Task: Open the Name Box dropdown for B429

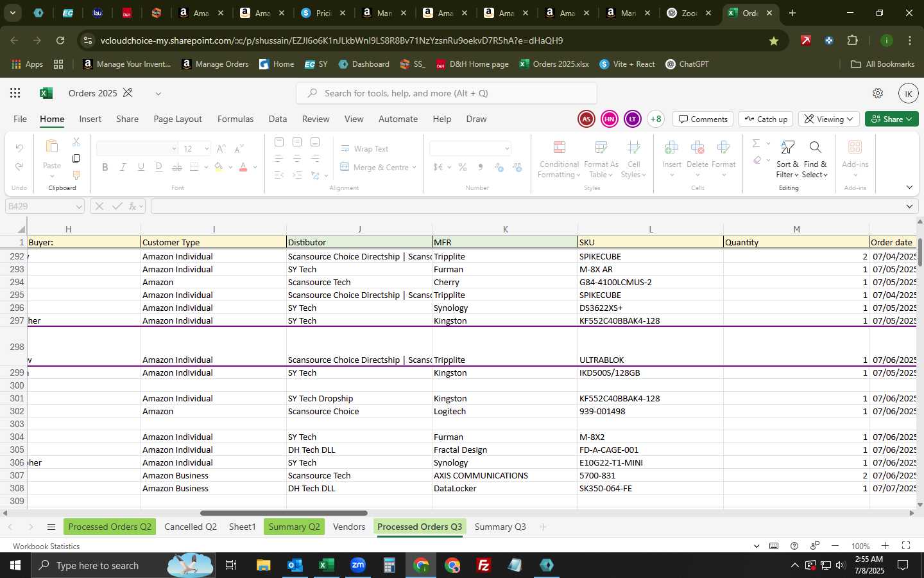Action: click(x=79, y=207)
